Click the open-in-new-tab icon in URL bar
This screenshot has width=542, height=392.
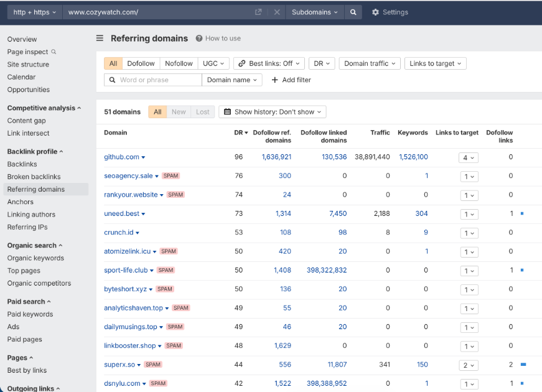point(258,12)
